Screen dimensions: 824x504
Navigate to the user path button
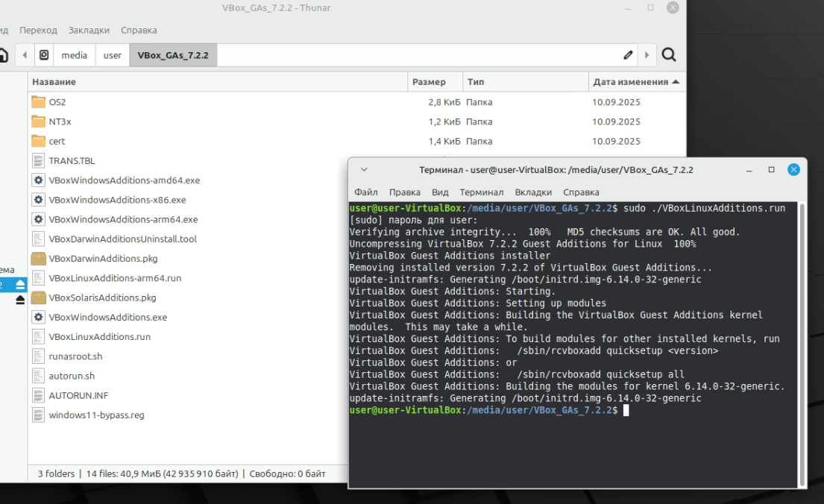point(113,55)
